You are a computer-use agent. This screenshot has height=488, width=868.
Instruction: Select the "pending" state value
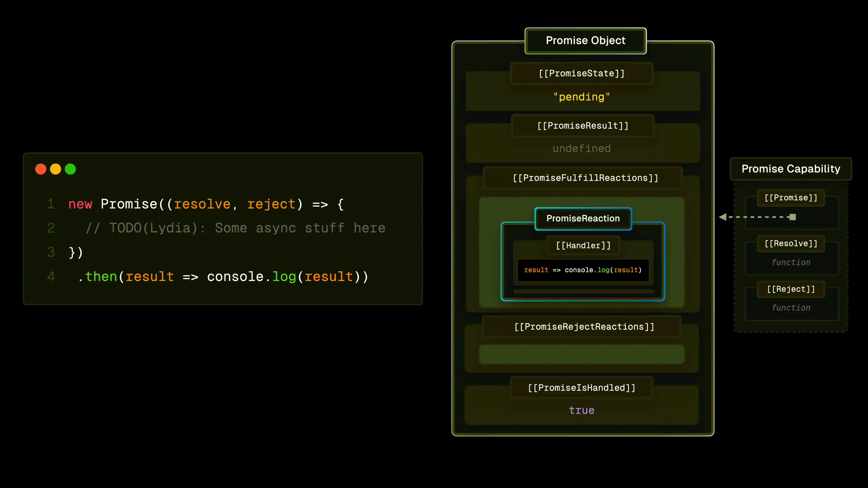pyautogui.click(x=582, y=97)
